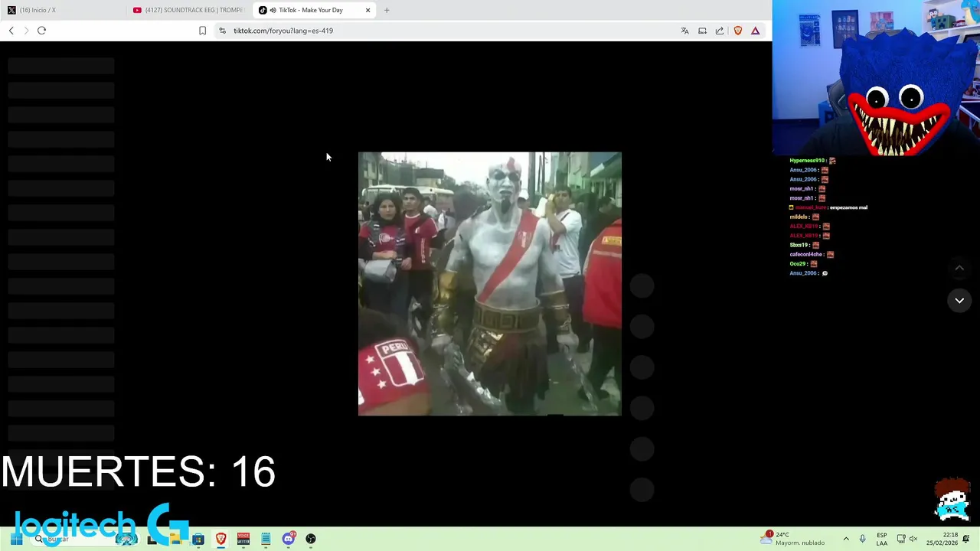Open the translate page icon

coord(684,31)
